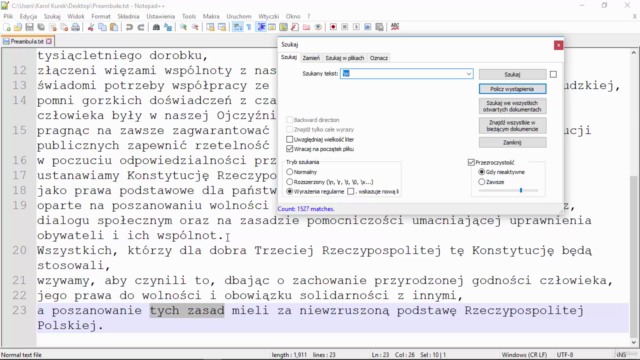Click 'Szukaj we wszystkich otwartych dokumentach' button
The width and height of the screenshot is (640, 360).
[x=512, y=106]
